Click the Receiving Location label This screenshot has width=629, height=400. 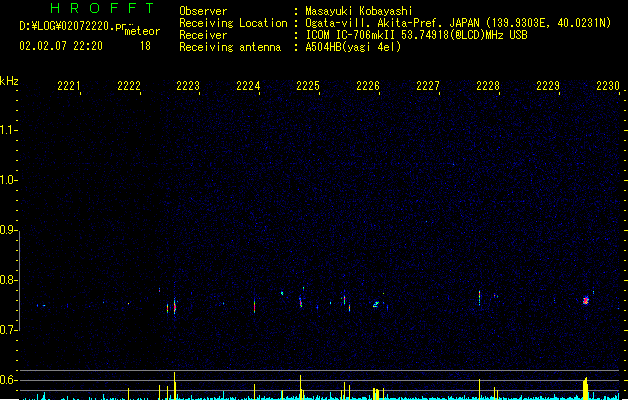coord(233,23)
